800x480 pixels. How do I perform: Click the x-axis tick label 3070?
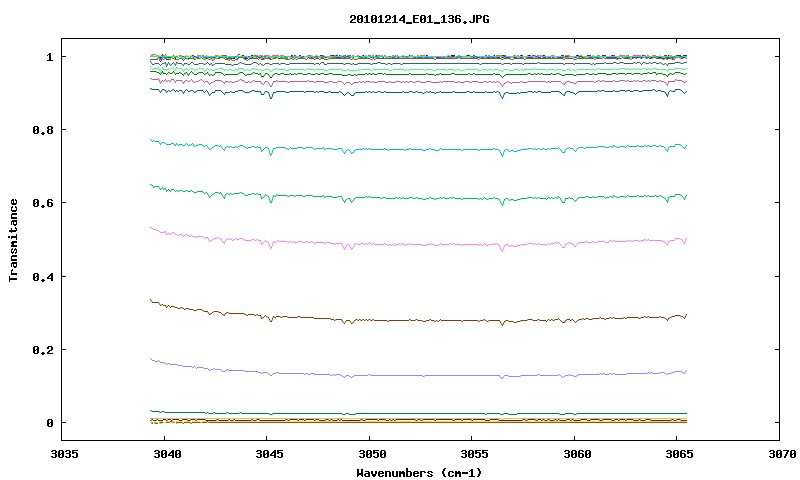782,453
